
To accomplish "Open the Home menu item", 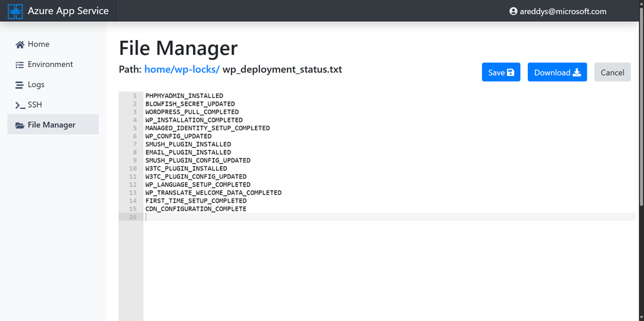I will click(39, 44).
